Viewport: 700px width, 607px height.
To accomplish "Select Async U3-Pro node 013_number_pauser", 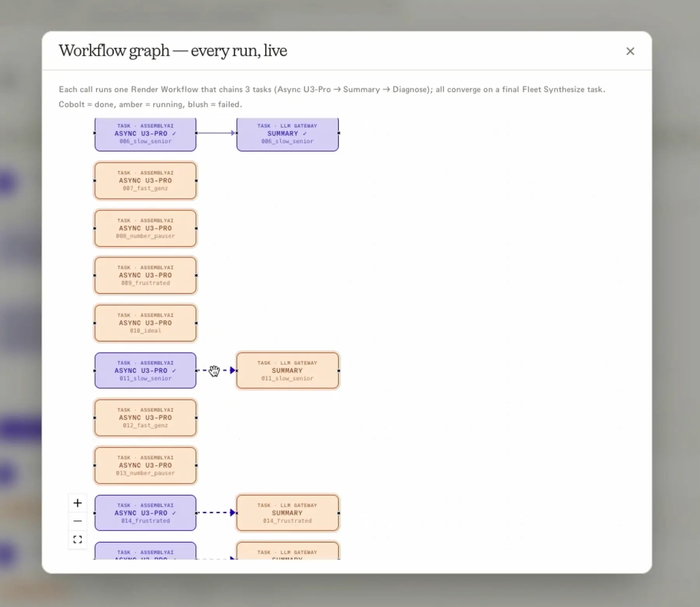I will tap(145, 466).
